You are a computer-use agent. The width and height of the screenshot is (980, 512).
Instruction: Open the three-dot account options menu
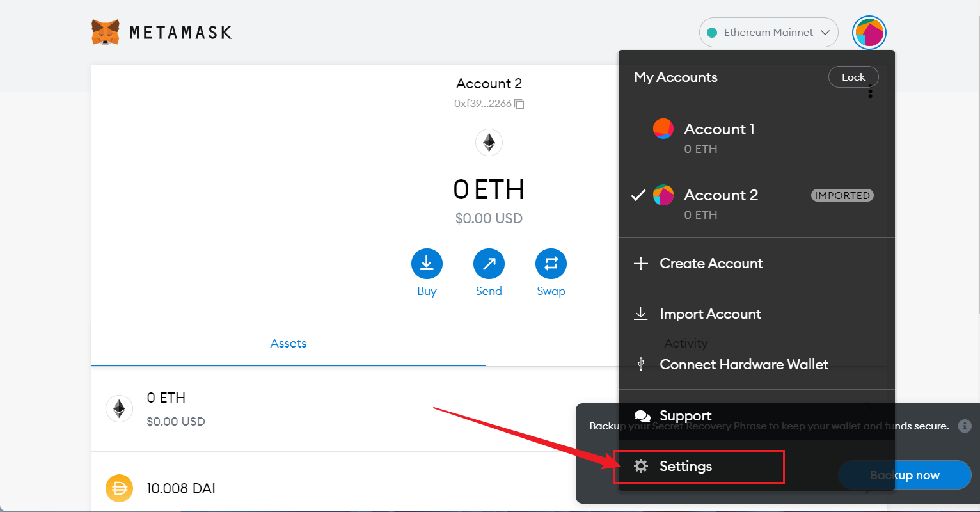(871, 93)
